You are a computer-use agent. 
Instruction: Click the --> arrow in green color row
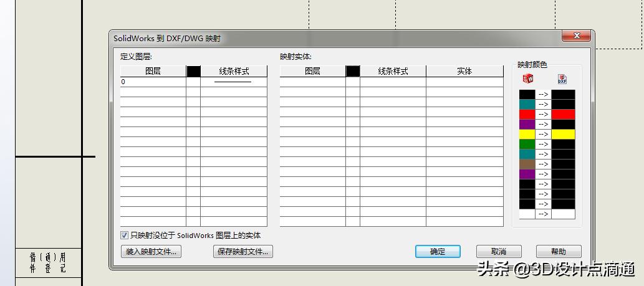tap(543, 145)
